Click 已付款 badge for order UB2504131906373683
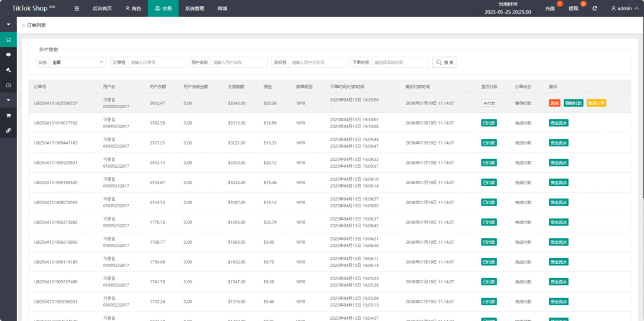The width and height of the screenshot is (644, 321). click(489, 222)
